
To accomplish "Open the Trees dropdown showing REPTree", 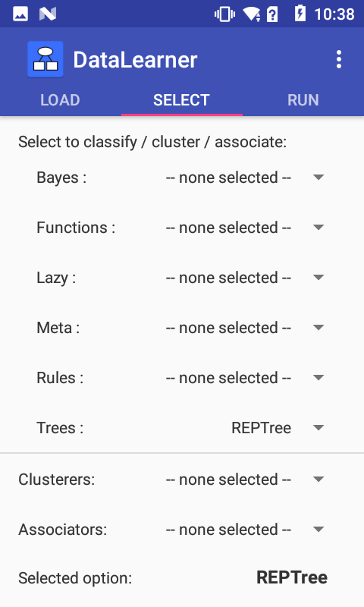I will pos(245,428).
